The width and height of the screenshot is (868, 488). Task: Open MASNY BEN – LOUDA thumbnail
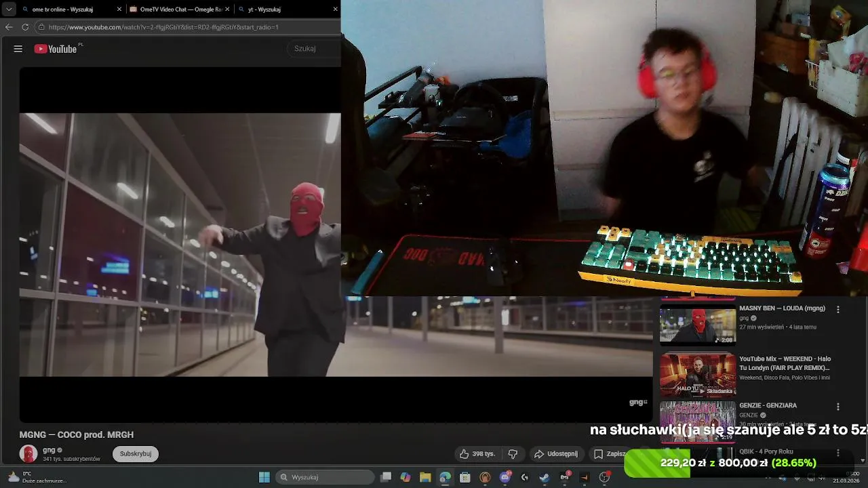(x=698, y=326)
